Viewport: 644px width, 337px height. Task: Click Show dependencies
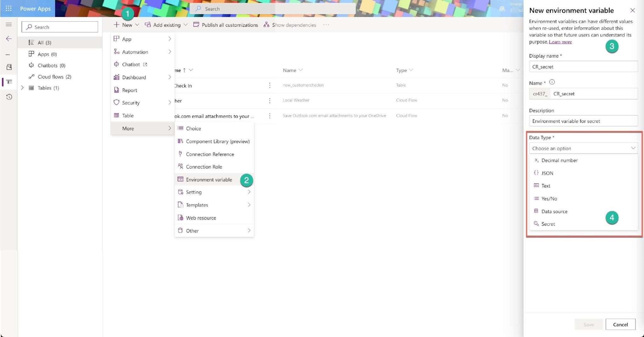[290, 25]
